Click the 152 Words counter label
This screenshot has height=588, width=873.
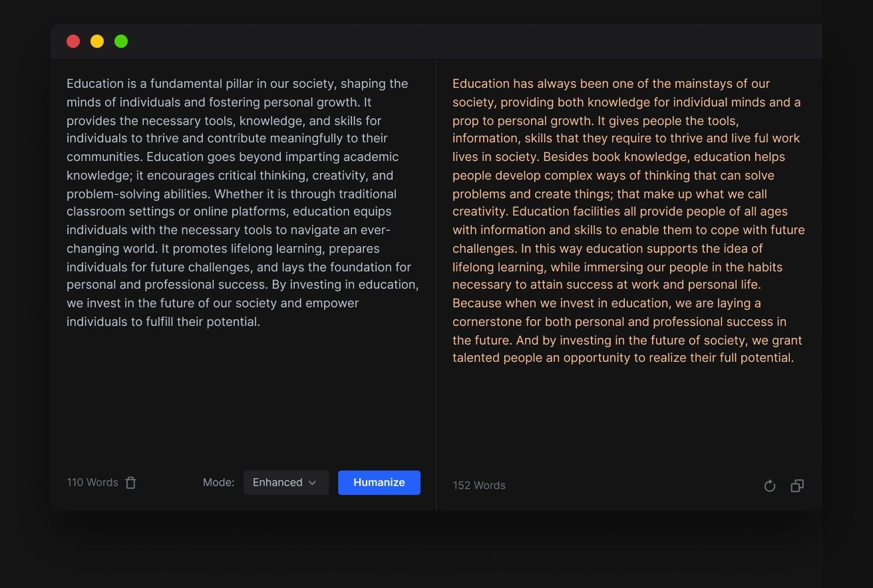[x=479, y=485]
